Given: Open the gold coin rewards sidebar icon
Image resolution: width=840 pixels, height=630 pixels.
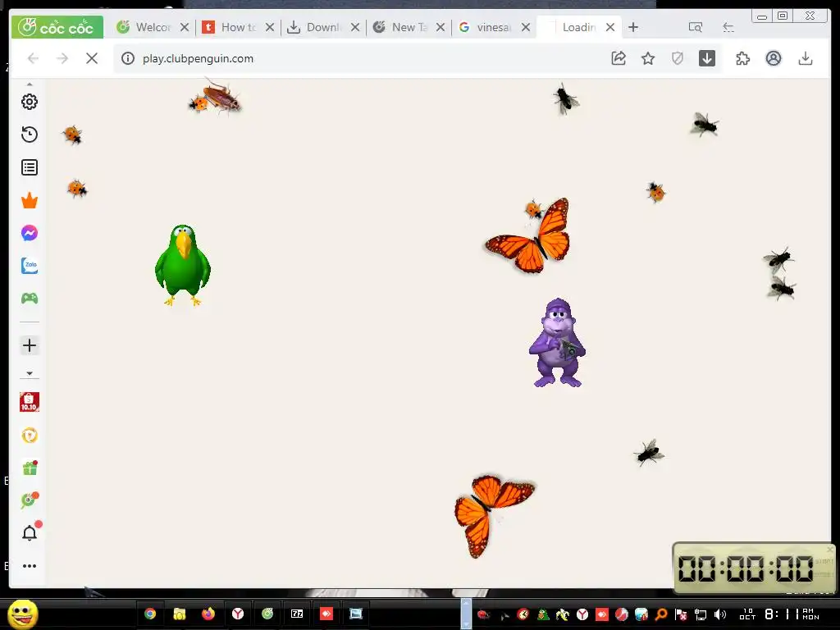Looking at the screenshot, I should coord(30,435).
